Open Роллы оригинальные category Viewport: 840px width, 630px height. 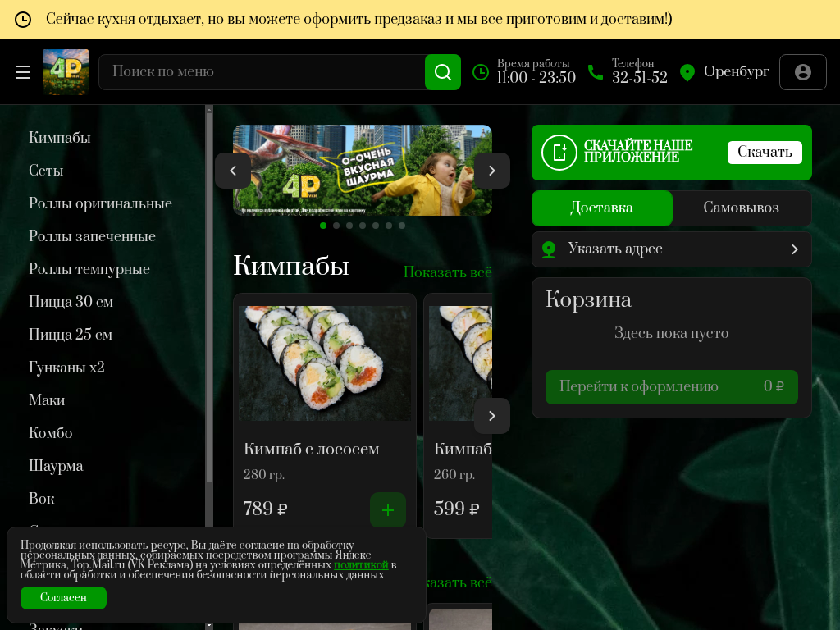click(x=100, y=203)
